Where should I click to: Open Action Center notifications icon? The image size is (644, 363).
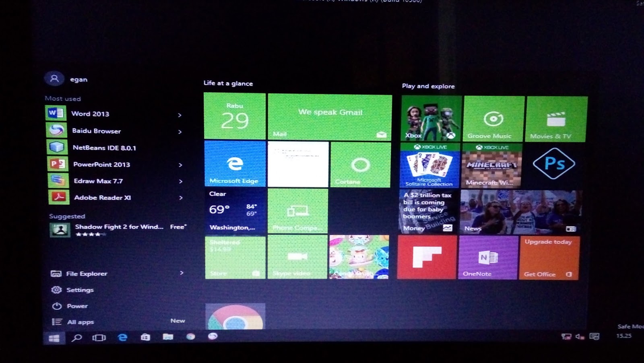tap(594, 336)
